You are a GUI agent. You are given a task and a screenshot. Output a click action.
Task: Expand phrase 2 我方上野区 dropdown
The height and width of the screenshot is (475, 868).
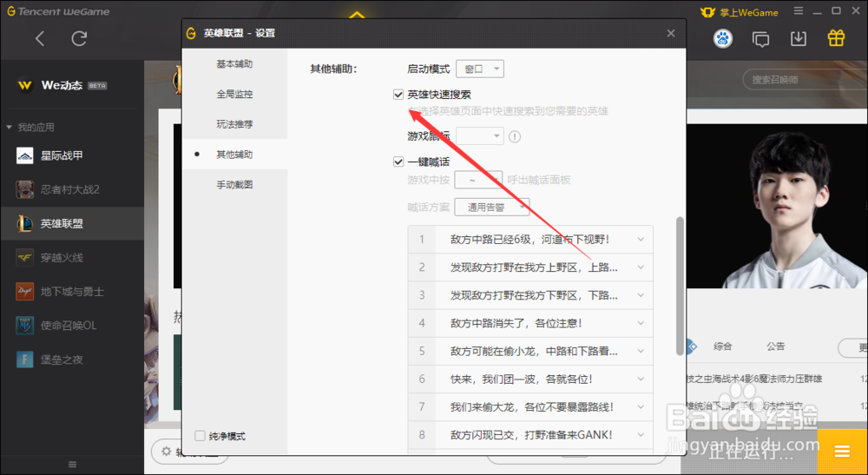pos(641,267)
